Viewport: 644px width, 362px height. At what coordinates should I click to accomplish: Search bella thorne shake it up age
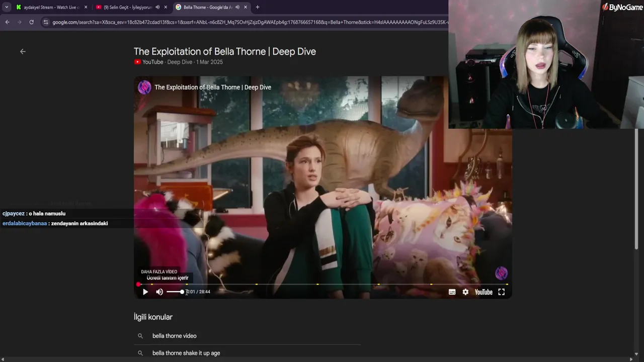[x=186, y=353]
